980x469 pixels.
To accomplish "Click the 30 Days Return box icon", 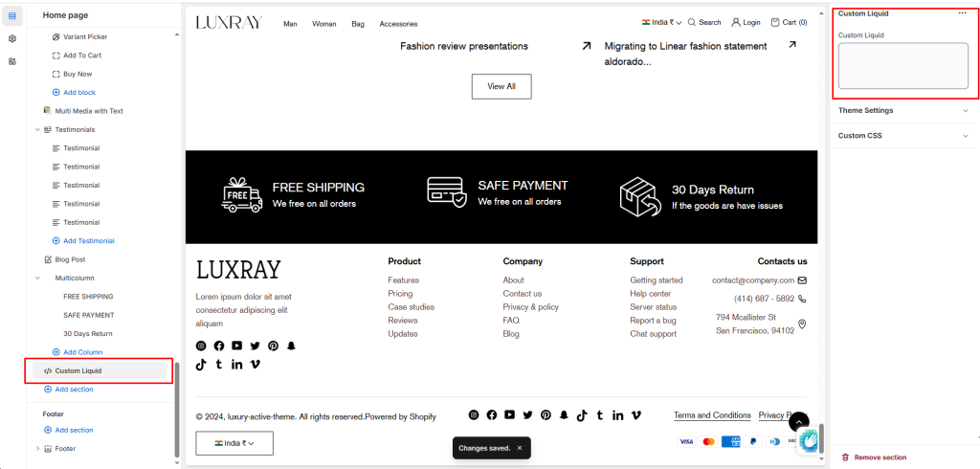I will [x=640, y=197].
